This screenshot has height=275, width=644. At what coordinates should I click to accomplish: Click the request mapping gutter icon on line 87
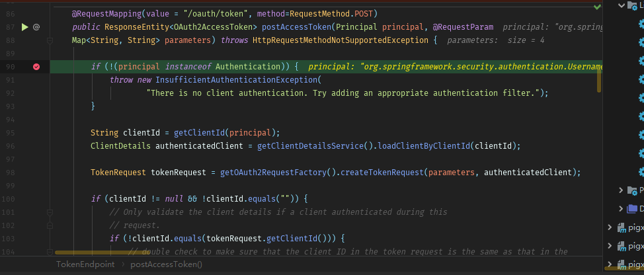tap(36, 27)
